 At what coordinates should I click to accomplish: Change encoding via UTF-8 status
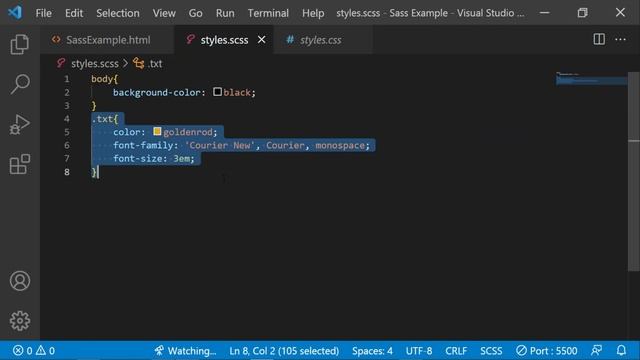[419, 351]
